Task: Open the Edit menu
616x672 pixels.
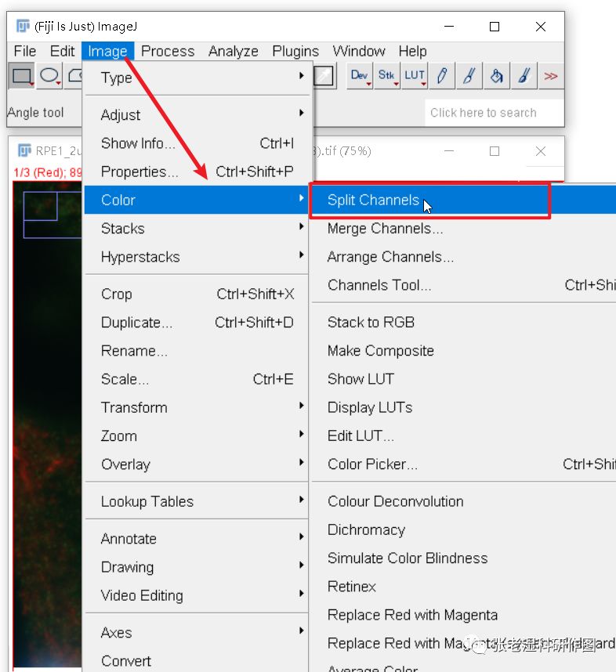Action: pyautogui.click(x=62, y=51)
